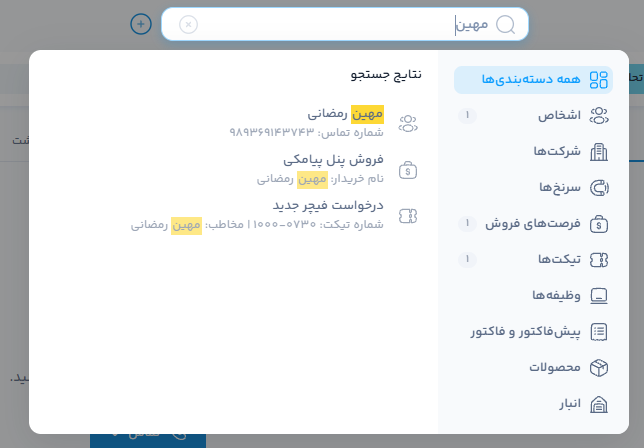Clear the search text with the X icon
The width and height of the screenshot is (644, 448).
coord(189,25)
